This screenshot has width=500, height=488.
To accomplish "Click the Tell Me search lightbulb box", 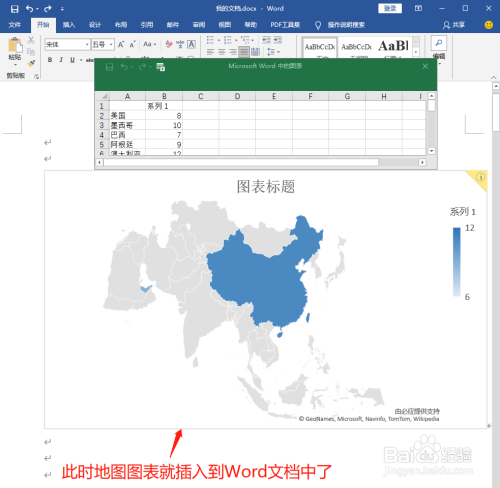I will click(x=340, y=25).
